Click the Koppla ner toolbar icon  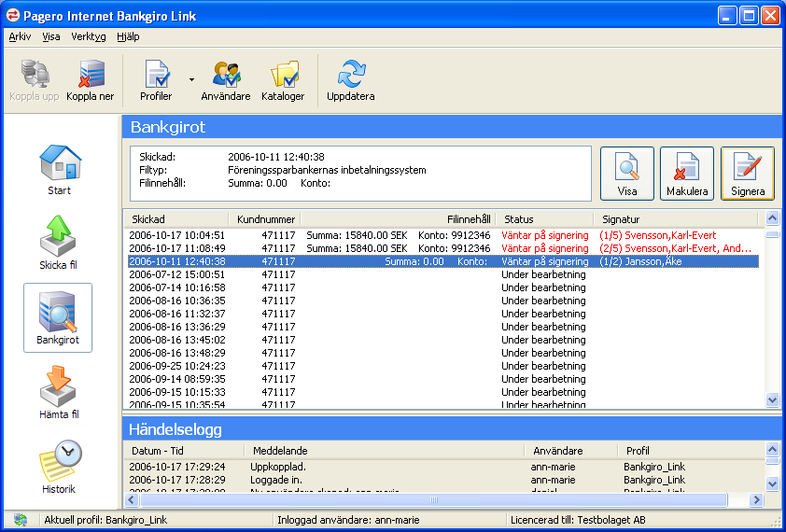(91, 80)
